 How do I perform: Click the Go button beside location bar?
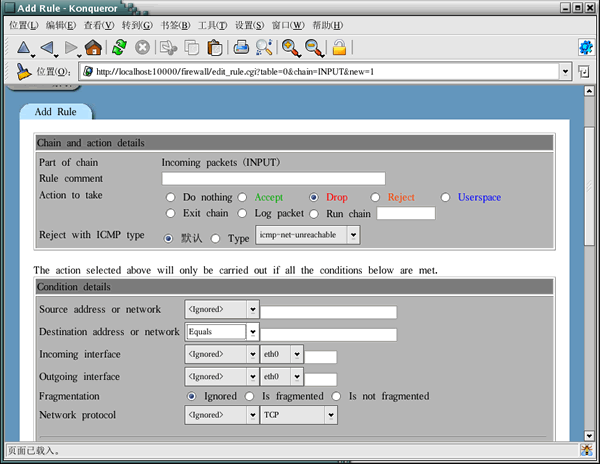584,72
